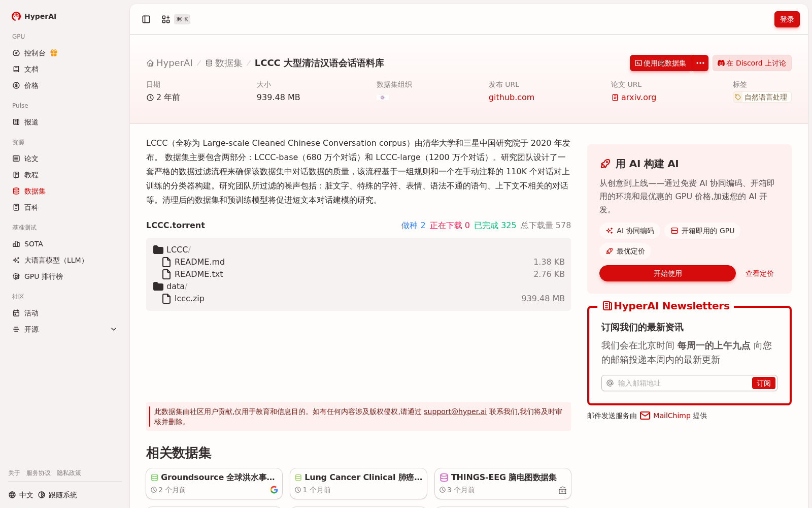The height and width of the screenshot is (508, 812).
Task: Click the 登录 button
Action: (787, 19)
